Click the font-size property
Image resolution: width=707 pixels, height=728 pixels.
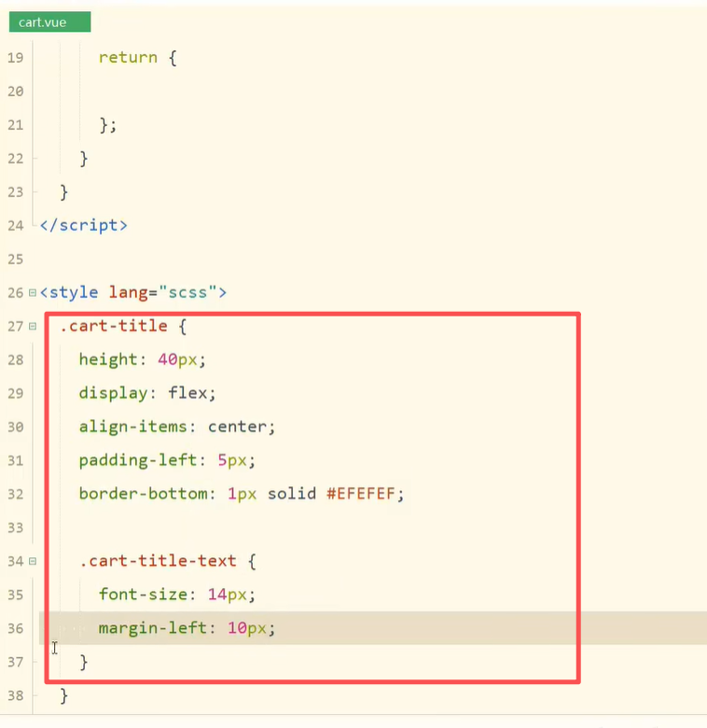click(143, 595)
